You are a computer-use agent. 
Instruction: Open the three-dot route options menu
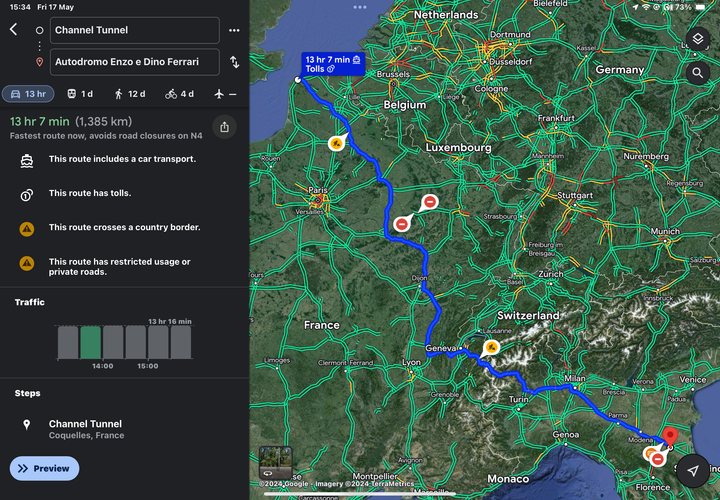point(234,30)
